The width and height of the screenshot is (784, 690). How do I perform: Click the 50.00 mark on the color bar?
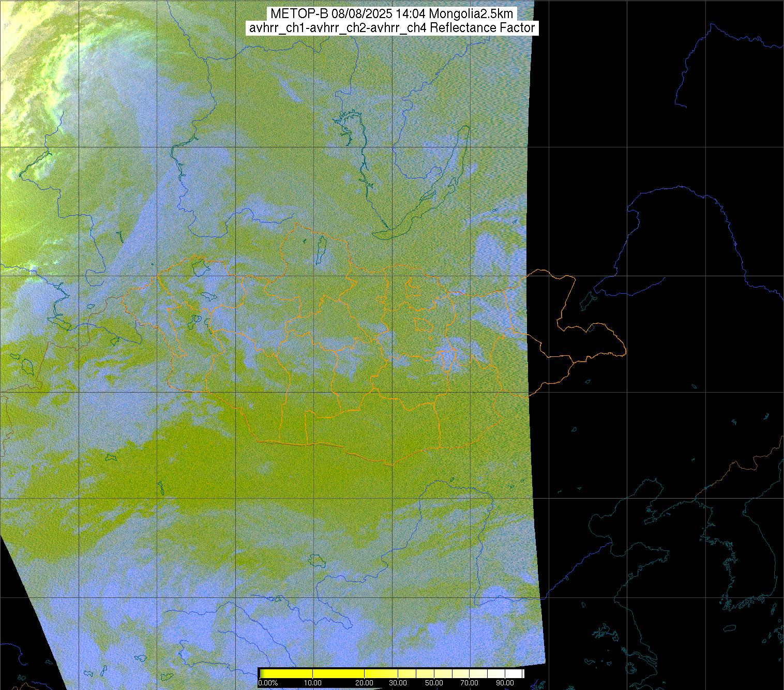tap(434, 683)
